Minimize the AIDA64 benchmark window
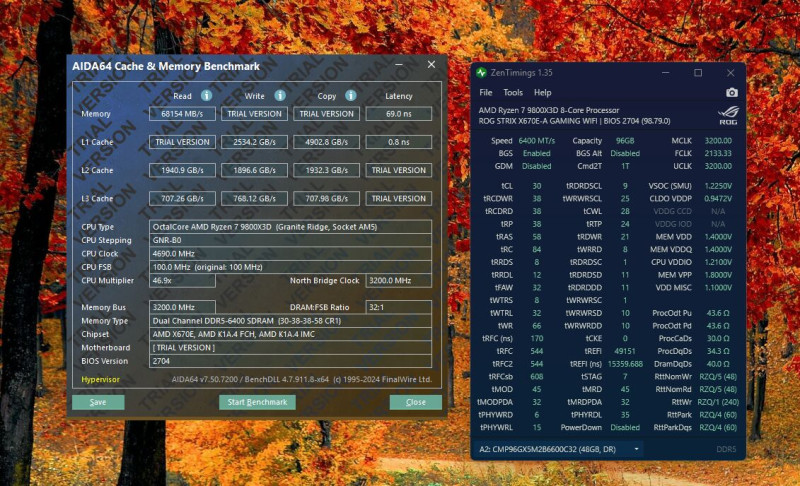The width and height of the screenshot is (800, 486). [x=399, y=65]
